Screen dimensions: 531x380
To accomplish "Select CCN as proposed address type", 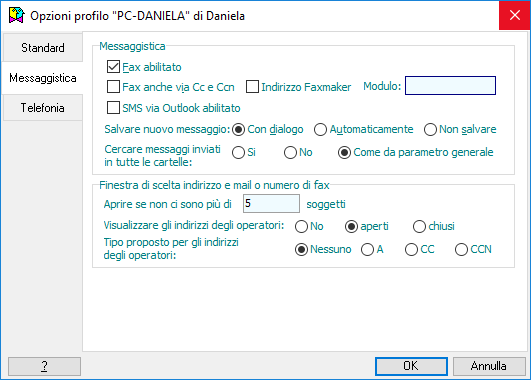I will [x=461, y=250].
